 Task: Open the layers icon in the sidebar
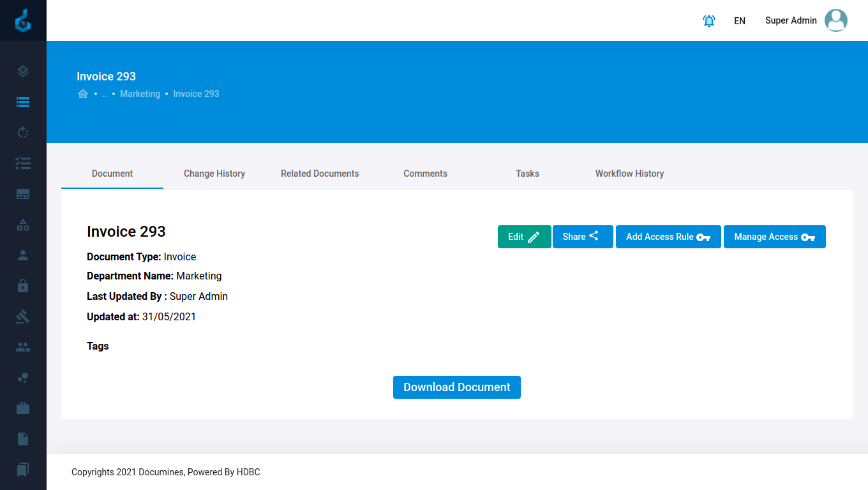pos(23,71)
